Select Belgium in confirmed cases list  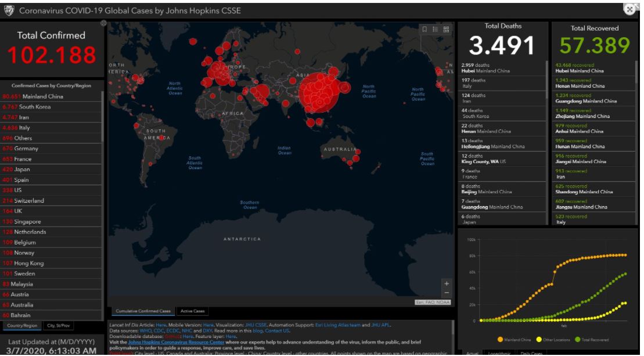click(51, 243)
